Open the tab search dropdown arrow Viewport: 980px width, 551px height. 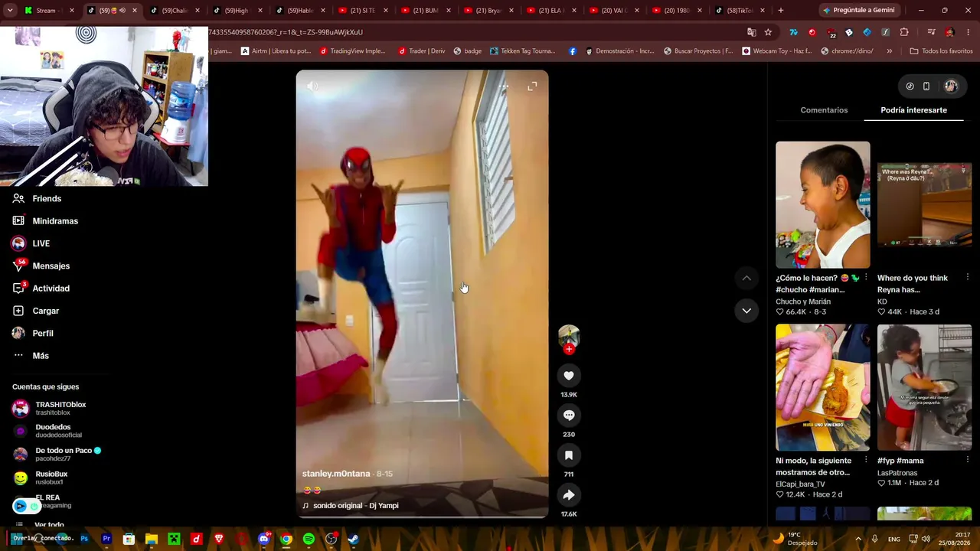click(x=10, y=10)
